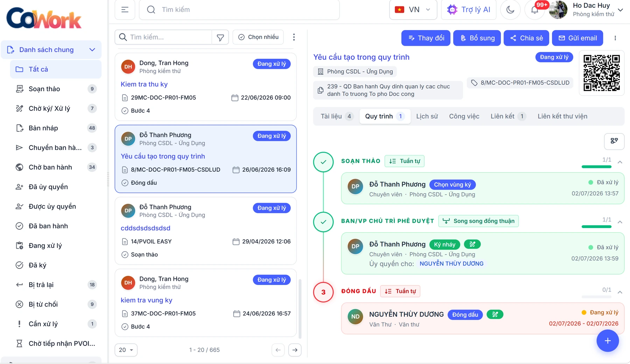Go to previous page arrow
The image size is (630, 364).
coord(278,350)
